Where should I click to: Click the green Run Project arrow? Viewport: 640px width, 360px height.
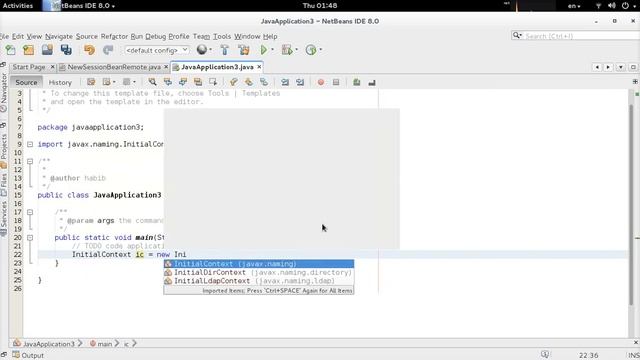264,50
